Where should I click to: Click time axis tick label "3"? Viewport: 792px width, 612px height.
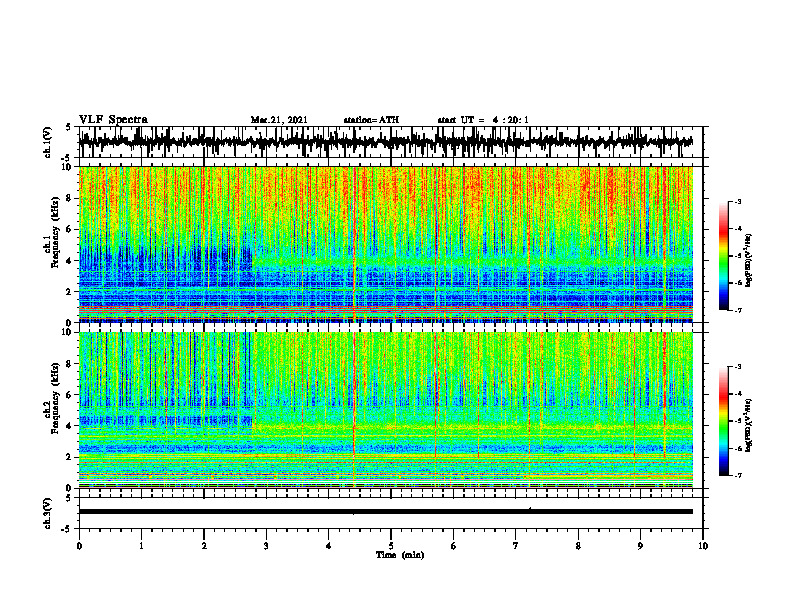266,546
